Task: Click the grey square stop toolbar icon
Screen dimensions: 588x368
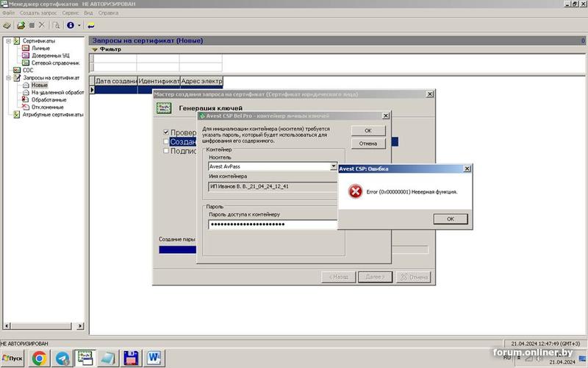Action: click(x=32, y=25)
